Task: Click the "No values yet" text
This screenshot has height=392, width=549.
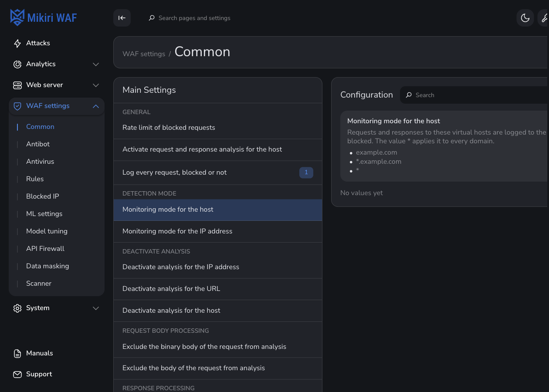Action: click(362, 193)
